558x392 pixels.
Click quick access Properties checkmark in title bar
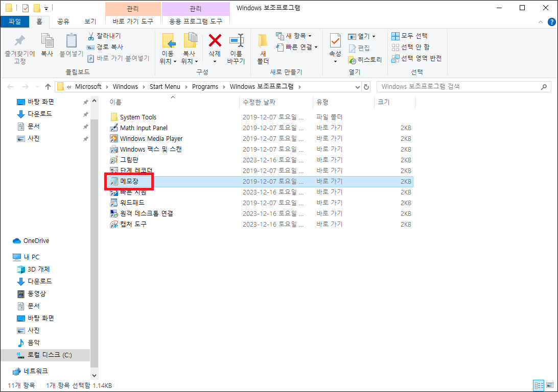tap(25, 8)
